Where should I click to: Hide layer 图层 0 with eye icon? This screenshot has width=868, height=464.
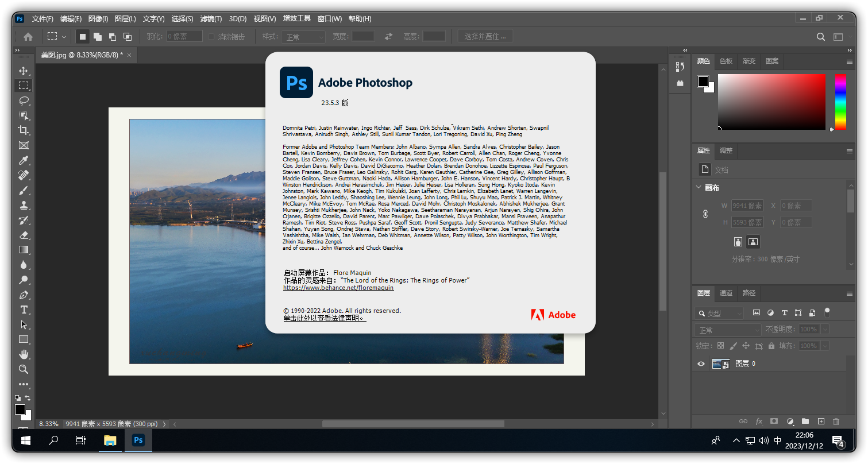point(701,364)
